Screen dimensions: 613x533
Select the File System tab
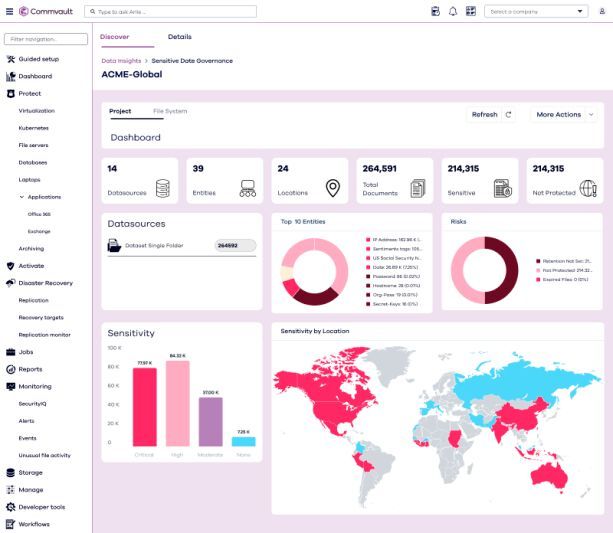(x=170, y=111)
